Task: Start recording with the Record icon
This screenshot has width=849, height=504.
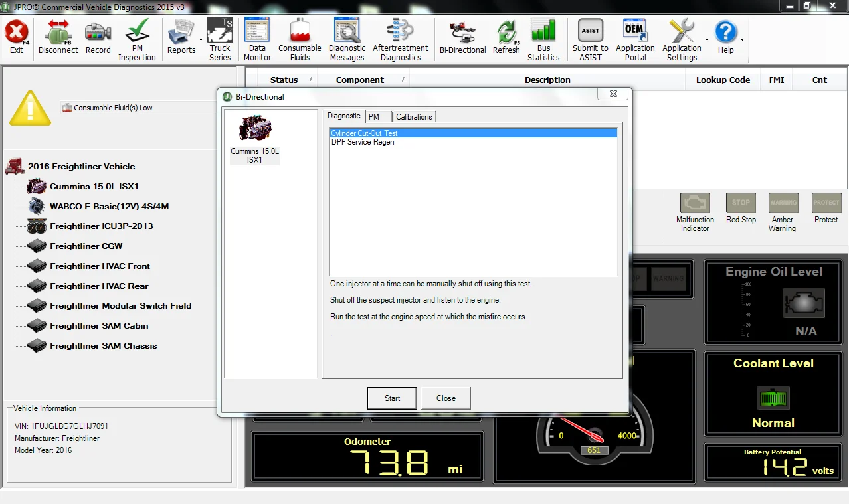Action: pyautogui.click(x=98, y=38)
